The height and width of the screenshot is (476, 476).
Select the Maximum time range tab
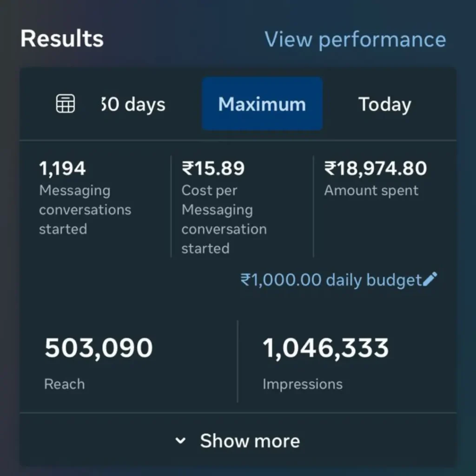click(262, 104)
